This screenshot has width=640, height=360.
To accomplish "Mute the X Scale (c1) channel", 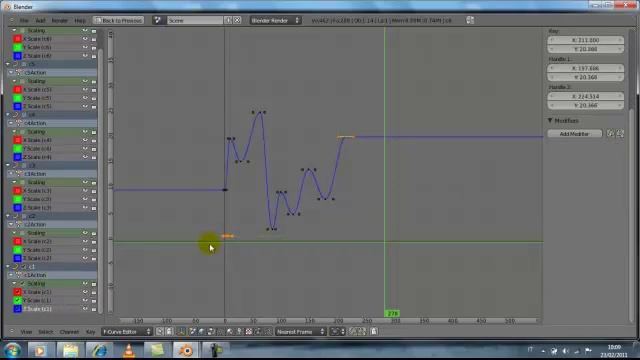I will pyautogui.click(x=85, y=292).
